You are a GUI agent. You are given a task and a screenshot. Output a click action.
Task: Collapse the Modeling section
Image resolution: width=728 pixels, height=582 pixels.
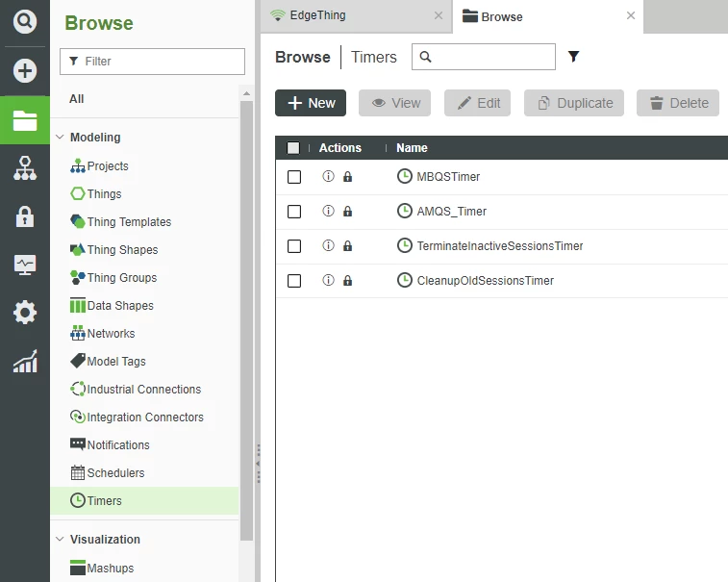[x=60, y=137]
